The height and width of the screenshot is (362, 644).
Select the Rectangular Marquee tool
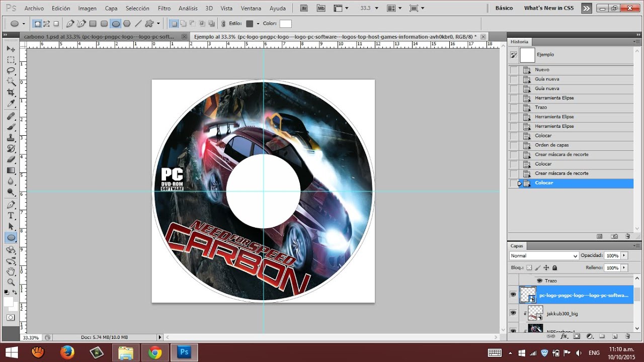coord(11,60)
